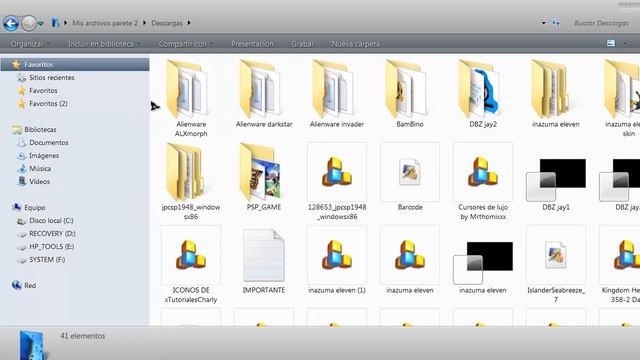Select the IslanderSeabreeze_7 file
The width and height of the screenshot is (640, 360).
click(x=556, y=264)
